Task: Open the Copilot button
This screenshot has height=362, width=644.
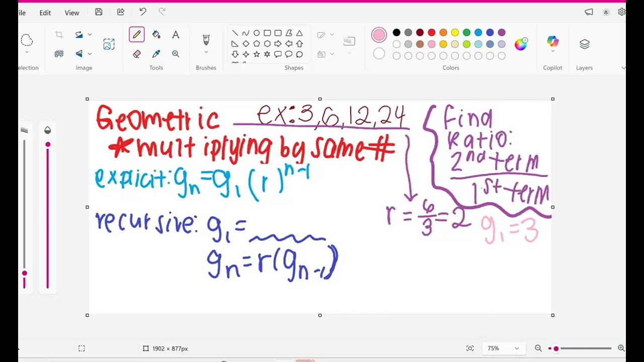Action: pos(552,41)
